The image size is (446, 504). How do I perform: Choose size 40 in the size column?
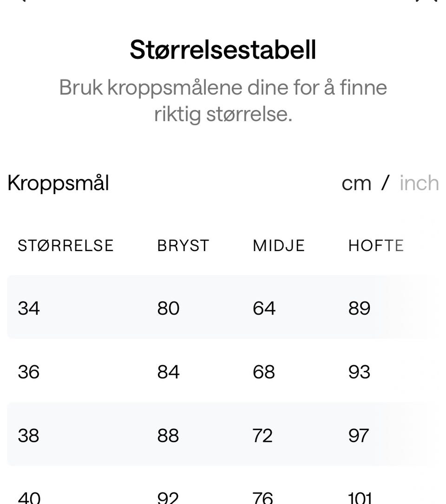click(29, 498)
